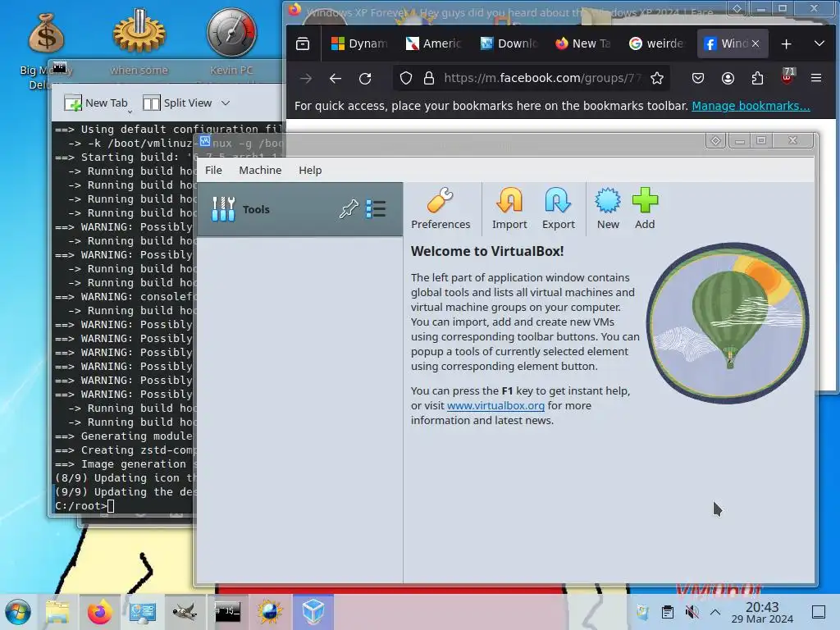Click the Firefox address bar URL
Viewport: 840px width, 630px height.
pyautogui.click(x=542, y=78)
